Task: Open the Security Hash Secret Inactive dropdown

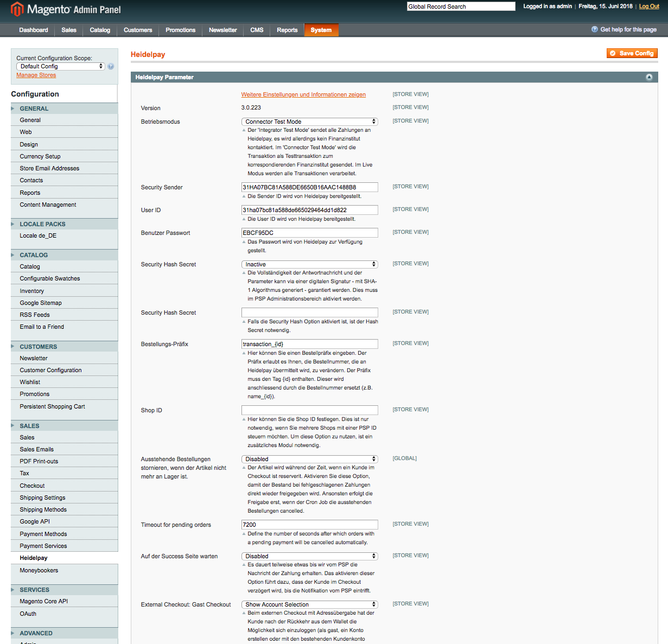Action: coord(309,264)
